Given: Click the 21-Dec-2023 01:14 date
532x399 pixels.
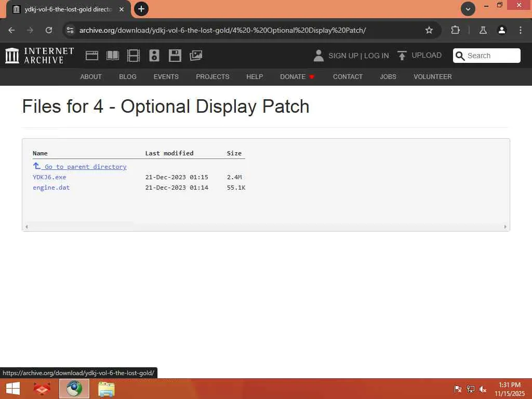Looking at the screenshot, I should pos(177,188).
